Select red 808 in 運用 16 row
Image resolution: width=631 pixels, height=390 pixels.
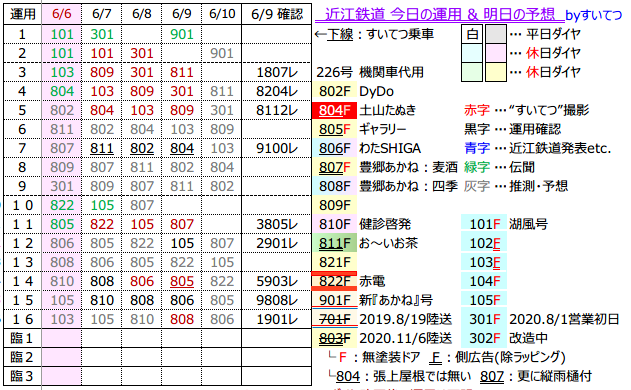point(181,319)
